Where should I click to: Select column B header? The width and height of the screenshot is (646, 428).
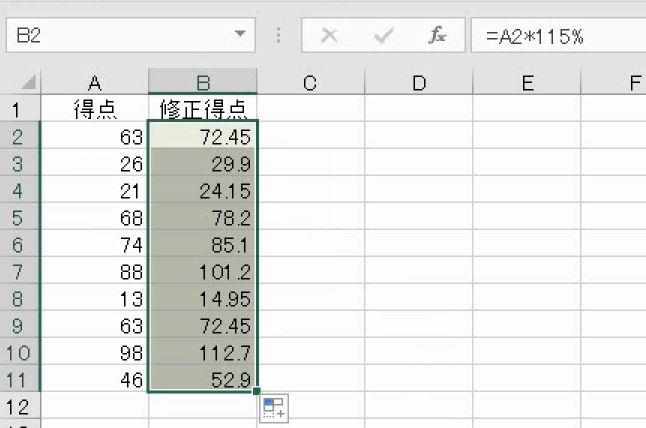[203, 82]
